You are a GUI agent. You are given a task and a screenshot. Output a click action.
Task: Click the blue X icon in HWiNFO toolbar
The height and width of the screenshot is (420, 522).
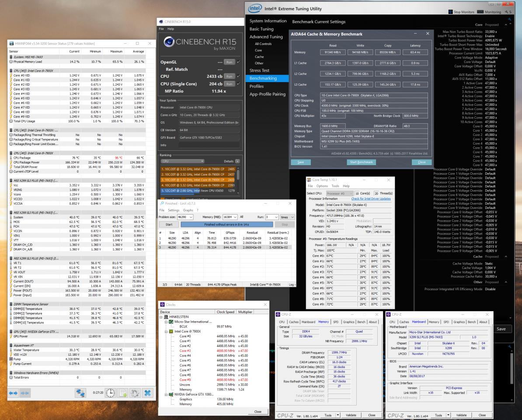click(x=147, y=393)
